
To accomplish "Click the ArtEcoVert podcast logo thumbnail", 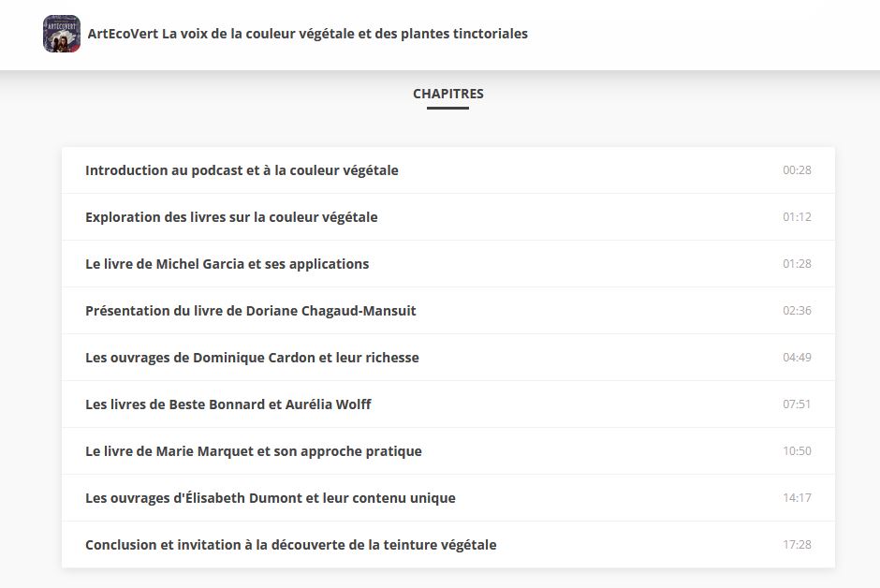I will pos(62,34).
